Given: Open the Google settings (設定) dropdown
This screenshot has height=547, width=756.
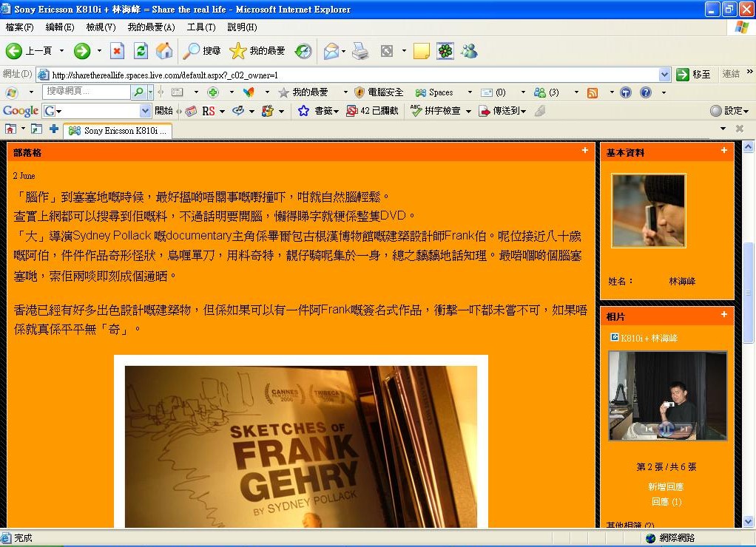Looking at the screenshot, I should (729, 111).
